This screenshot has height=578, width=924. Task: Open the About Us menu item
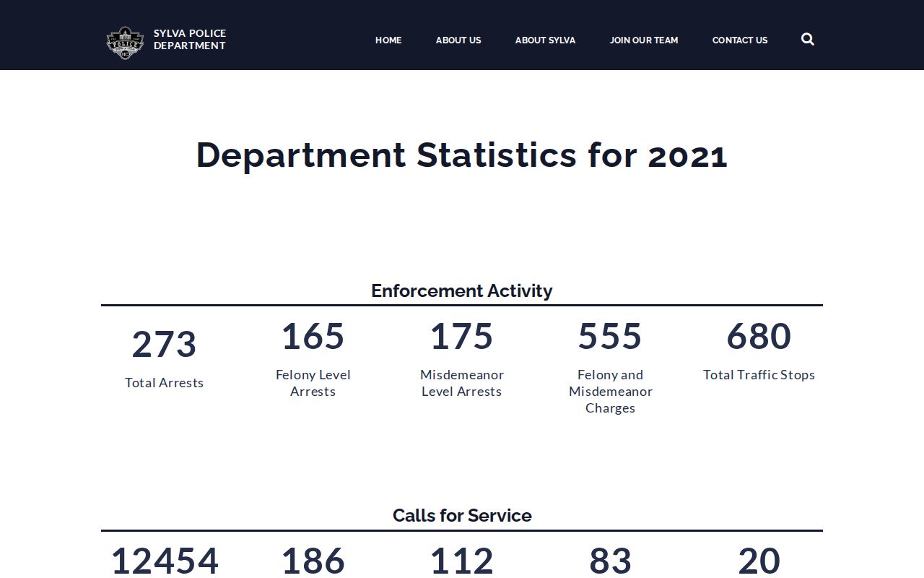(x=458, y=40)
